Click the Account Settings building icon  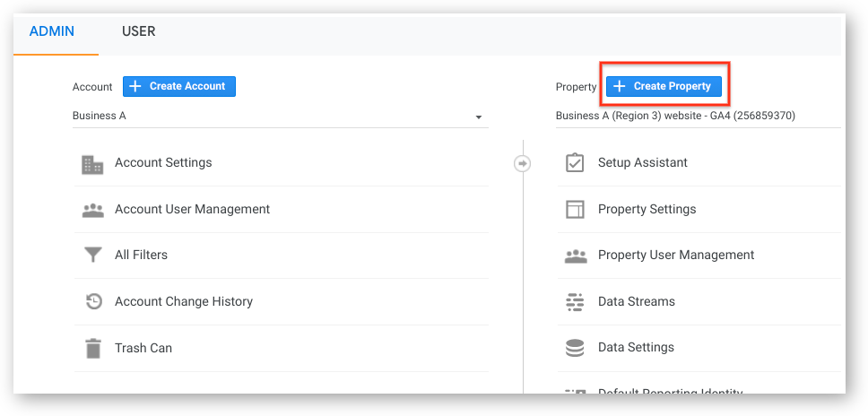(x=92, y=164)
